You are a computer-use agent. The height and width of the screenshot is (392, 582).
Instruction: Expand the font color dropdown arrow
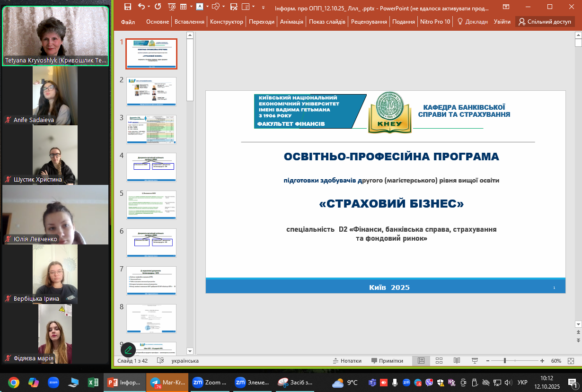pyautogui.click(x=207, y=7)
